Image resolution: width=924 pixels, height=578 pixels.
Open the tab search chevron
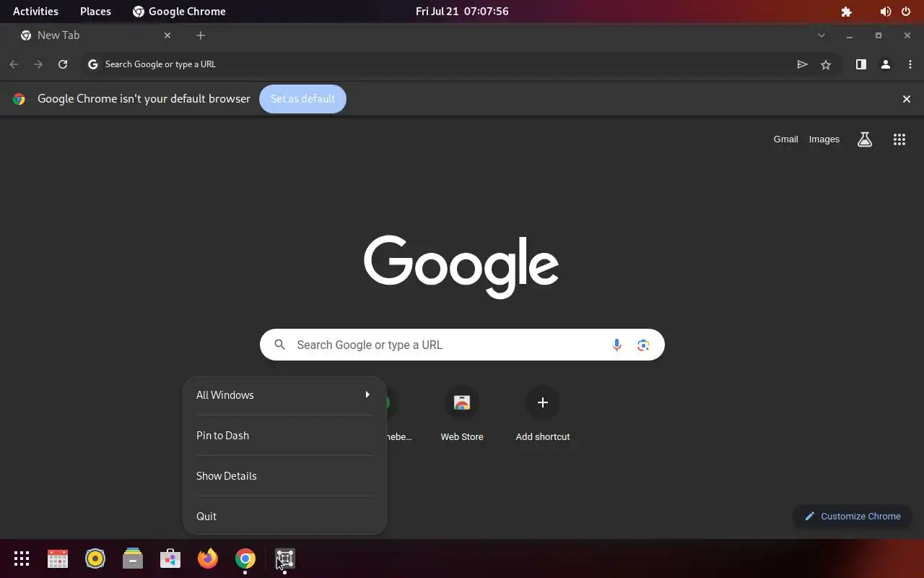[x=821, y=35]
